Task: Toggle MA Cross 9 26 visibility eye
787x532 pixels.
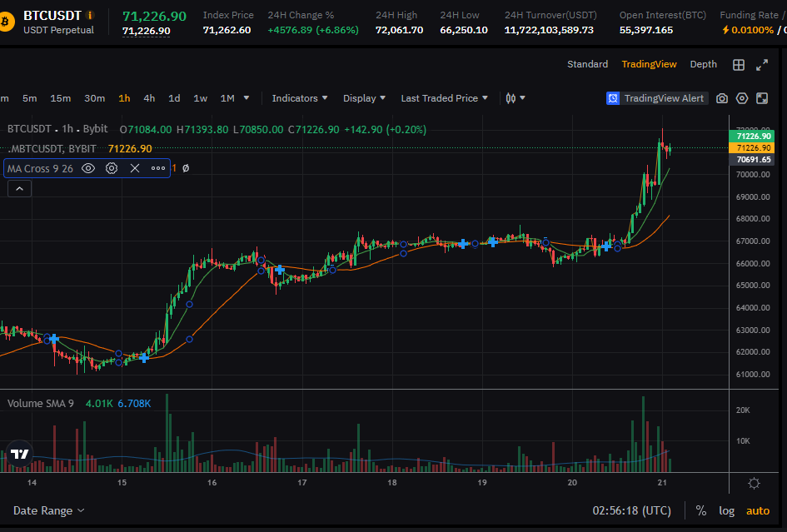Action: (88, 168)
